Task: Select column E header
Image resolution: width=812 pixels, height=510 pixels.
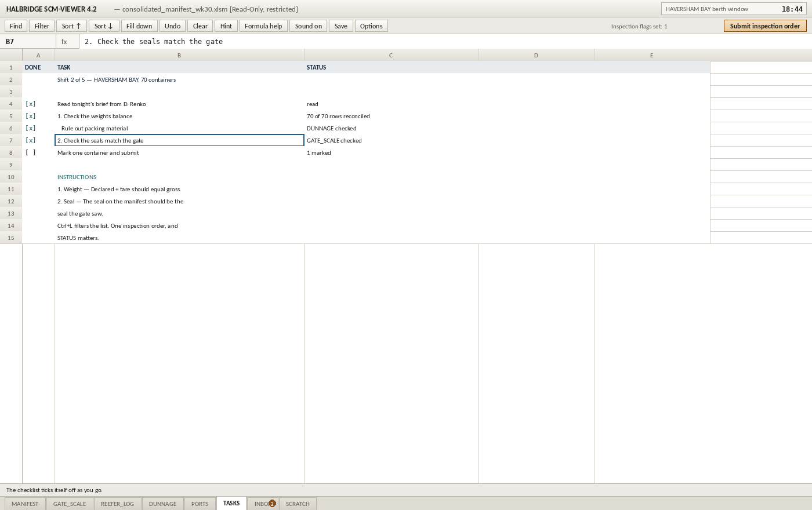Action: 652,56
